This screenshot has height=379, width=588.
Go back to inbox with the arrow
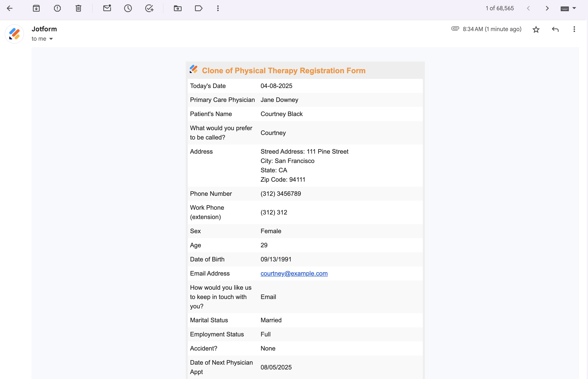click(x=10, y=8)
